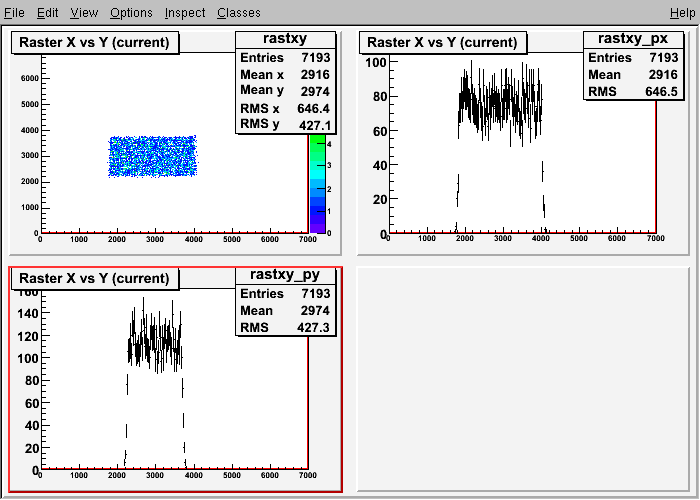Open the Edit menu
The image size is (700, 500).
[47, 12]
